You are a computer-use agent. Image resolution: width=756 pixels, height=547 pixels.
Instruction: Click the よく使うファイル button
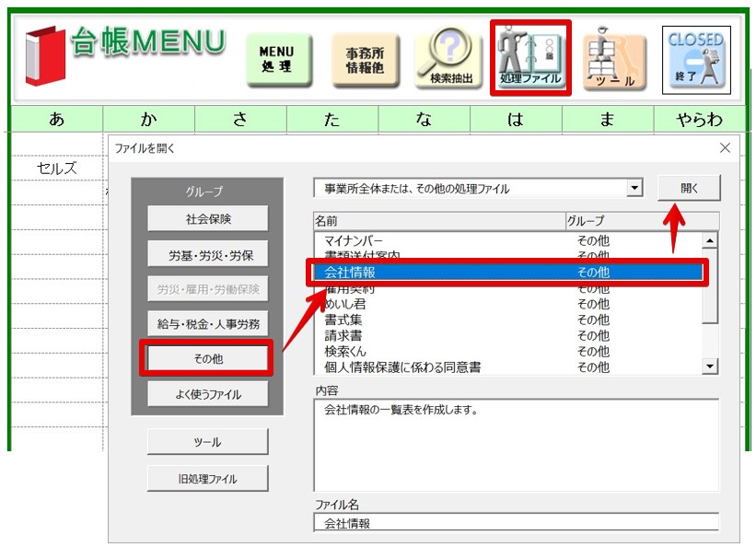[208, 394]
